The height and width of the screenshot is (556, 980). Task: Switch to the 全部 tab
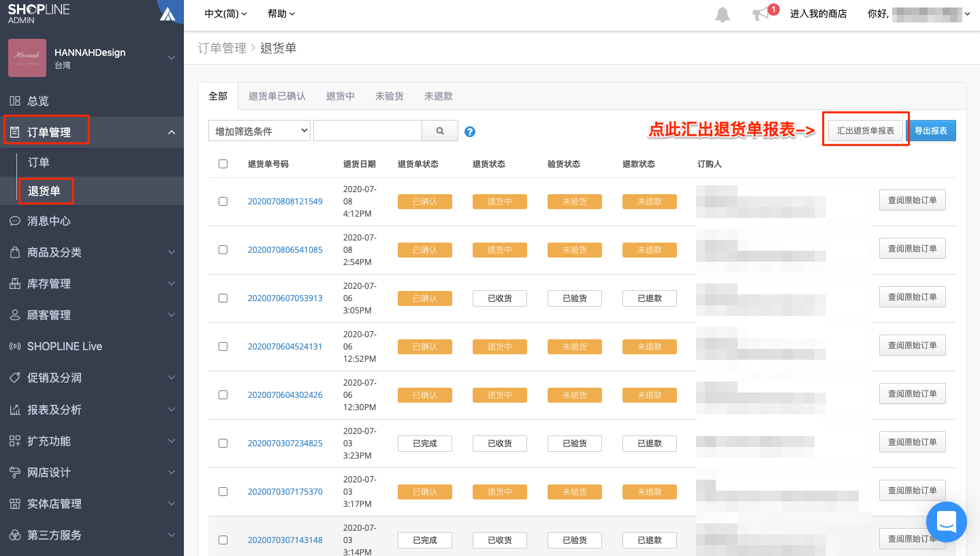tap(218, 96)
